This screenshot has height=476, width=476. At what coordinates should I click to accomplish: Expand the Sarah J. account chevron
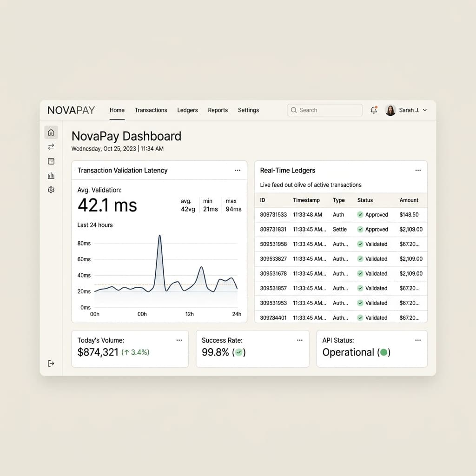click(425, 110)
